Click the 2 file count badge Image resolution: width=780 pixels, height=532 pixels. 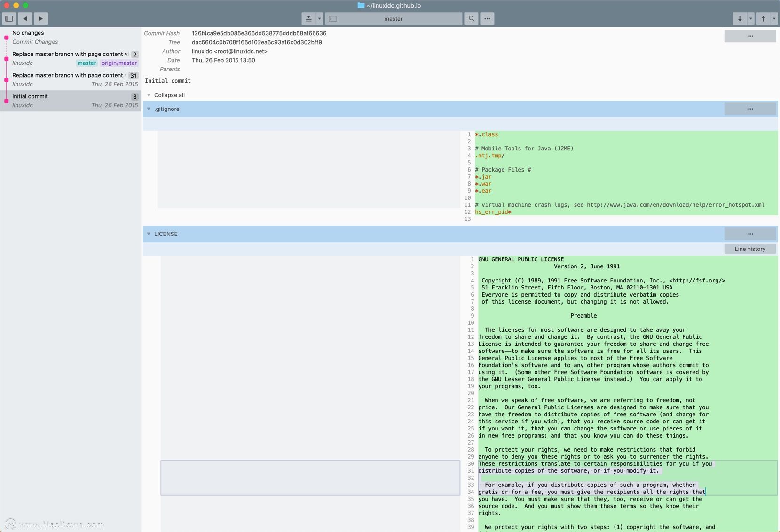[135, 55]
